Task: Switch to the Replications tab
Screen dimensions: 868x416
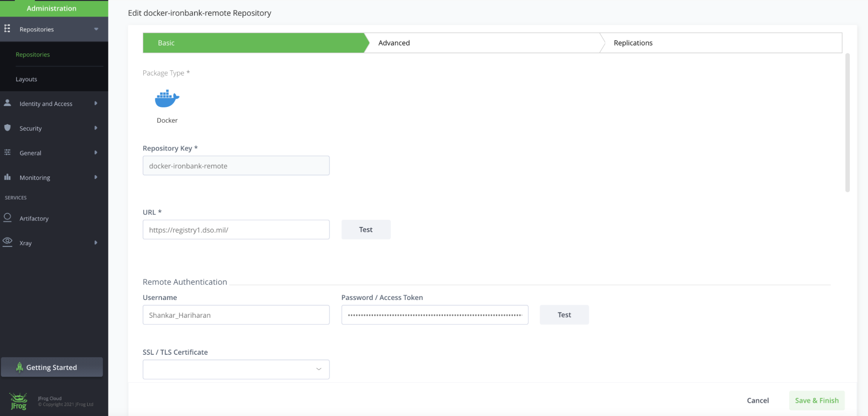Action: pos(633,43)
